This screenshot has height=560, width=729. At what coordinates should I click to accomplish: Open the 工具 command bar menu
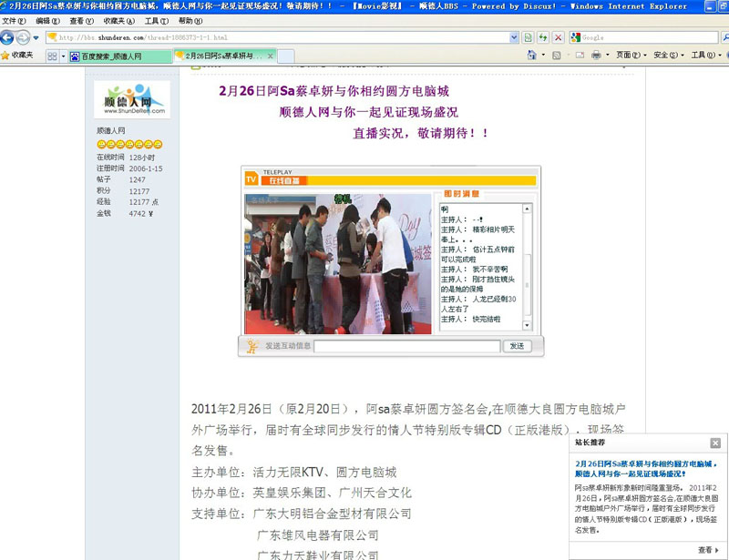(x=707, y=56)
